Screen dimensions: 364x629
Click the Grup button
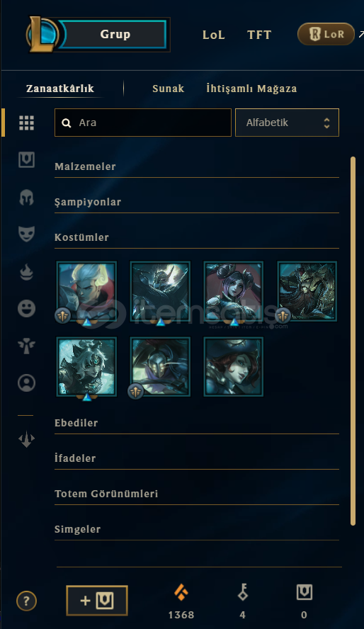[x=115, y=35]
